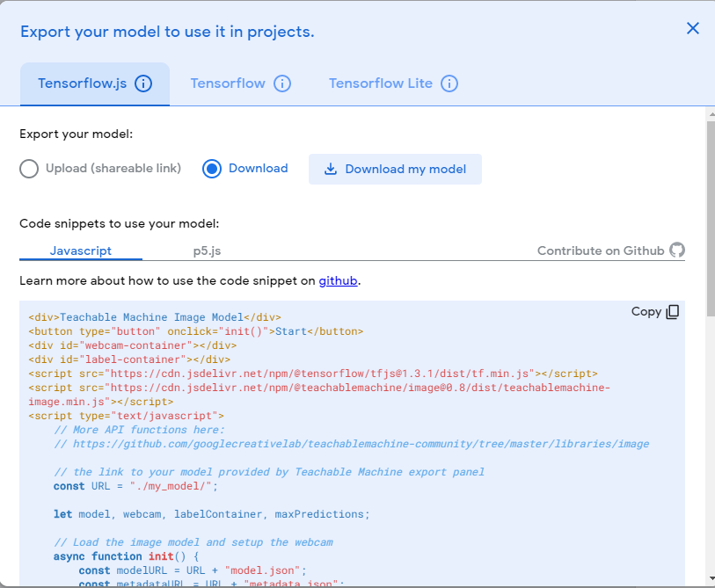Open Tensorflow.js info icon
Screen dimensions: 715x588
[x=143, y=83]
